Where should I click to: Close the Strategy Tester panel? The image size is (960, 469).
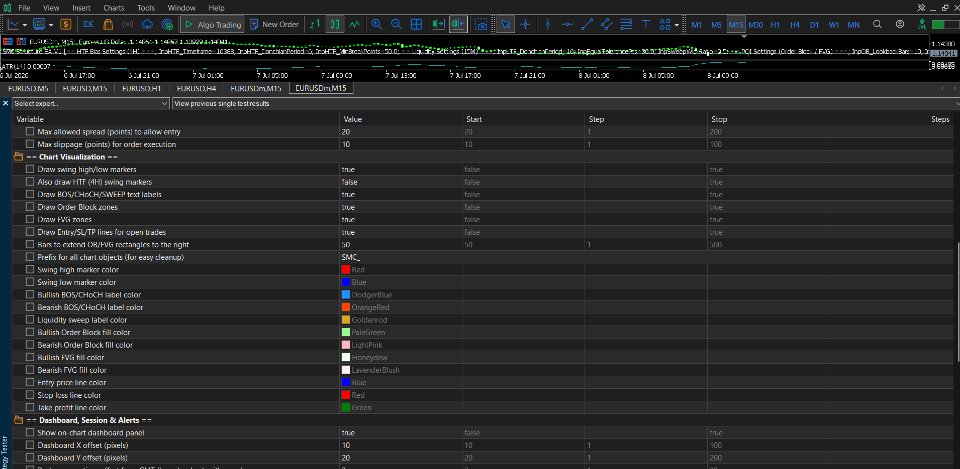coord(6,103)
